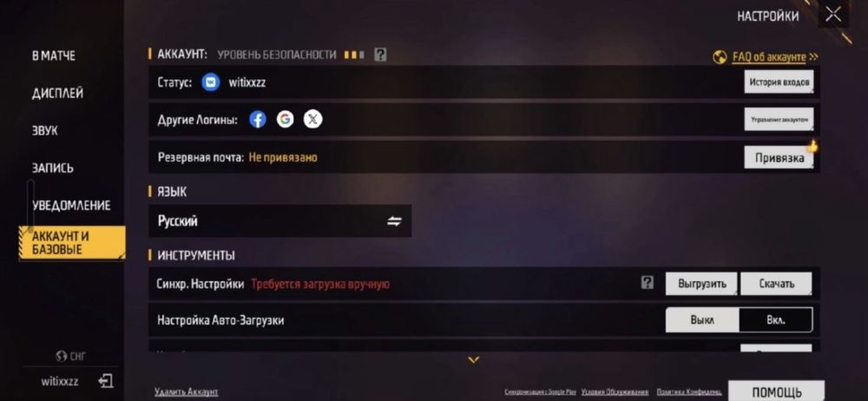
Task: Click the logout icon beside witixxzz
Action: coord(106,381)
